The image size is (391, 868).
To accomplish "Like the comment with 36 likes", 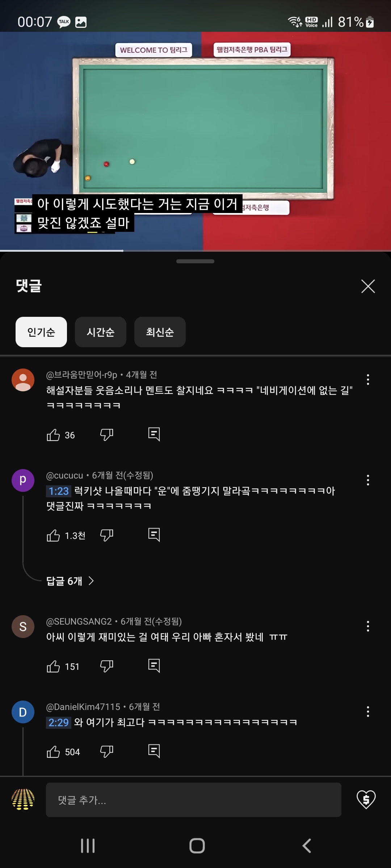I will pos(53,435).
